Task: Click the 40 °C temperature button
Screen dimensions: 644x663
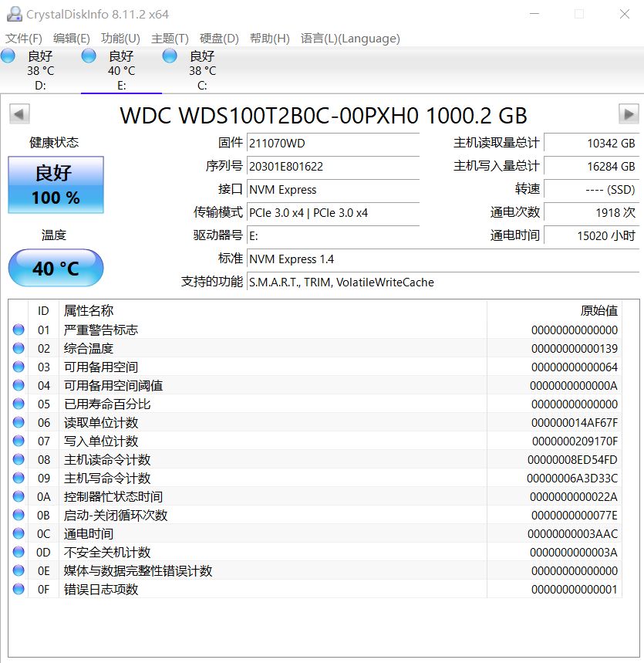Action: [55, 268]
